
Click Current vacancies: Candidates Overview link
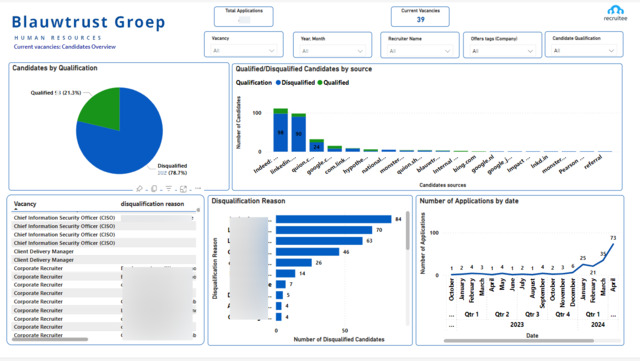64,47
